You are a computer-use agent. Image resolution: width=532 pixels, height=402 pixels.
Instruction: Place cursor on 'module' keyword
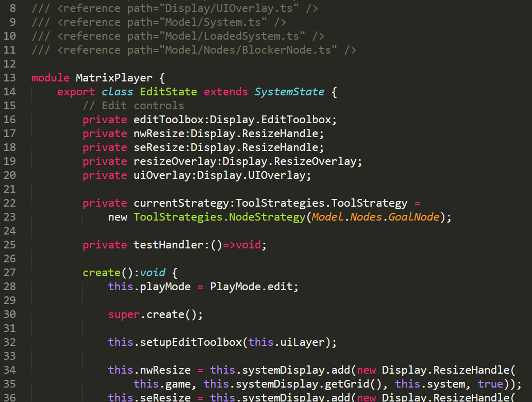point(51,78)
